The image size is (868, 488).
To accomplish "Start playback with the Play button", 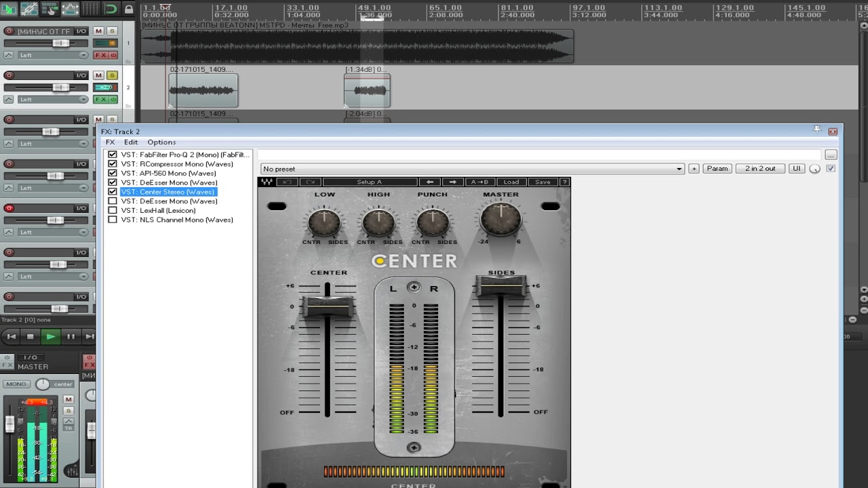I will point(50,336).
